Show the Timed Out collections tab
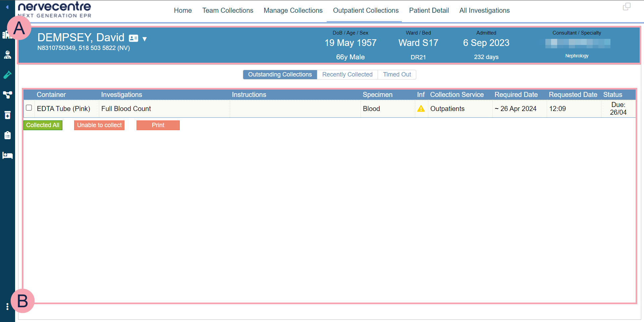644x322 pixels. tap(397, 74)
